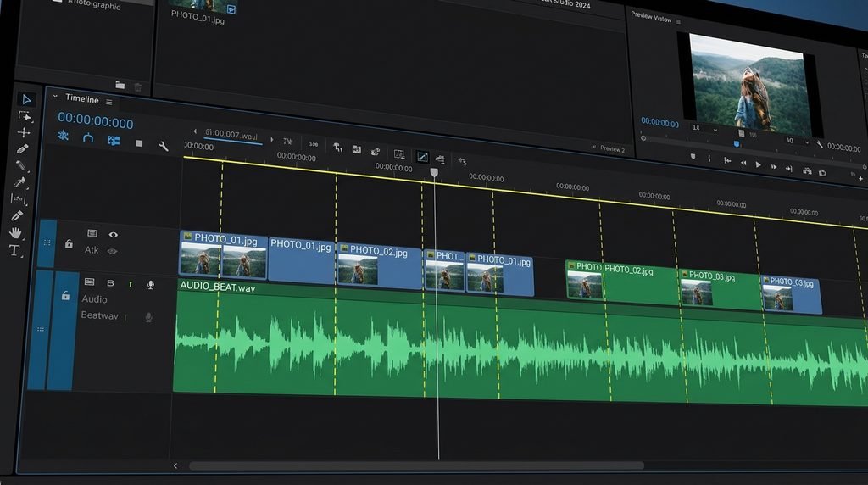Click the trim arrows icon near ruler
The height and width of the screenshot is (485, 868).
coord(462,162)
